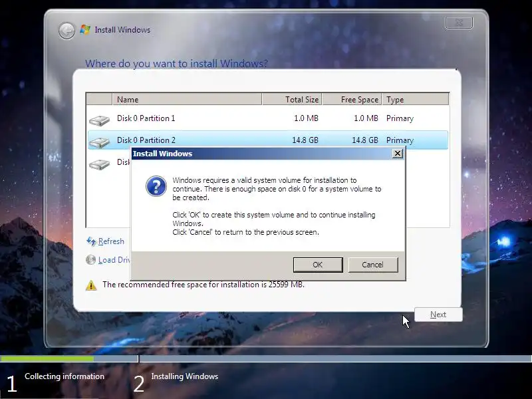Click the drive icon for Disk 0 Partition 1
Screen dimensions: 532x399
click(99, 120)
